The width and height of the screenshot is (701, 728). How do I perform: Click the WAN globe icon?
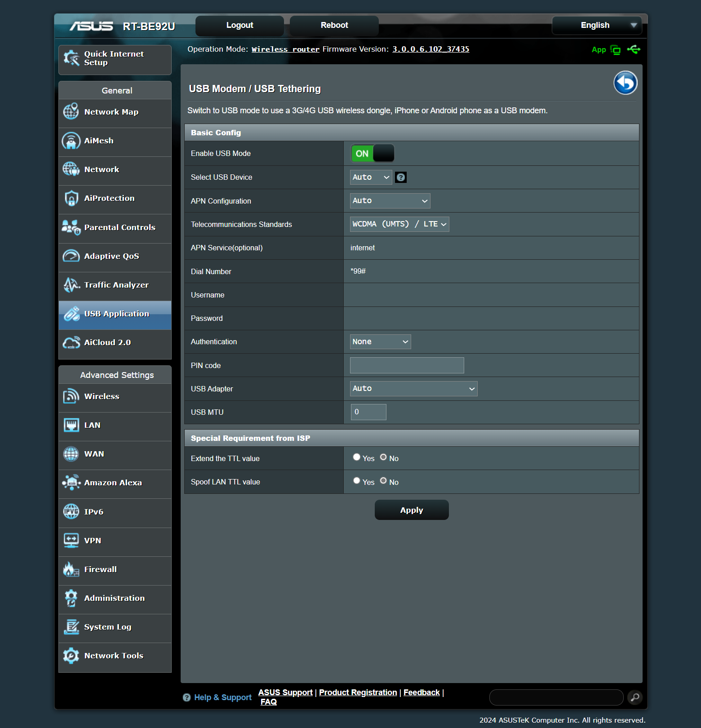tap(71, 454)
